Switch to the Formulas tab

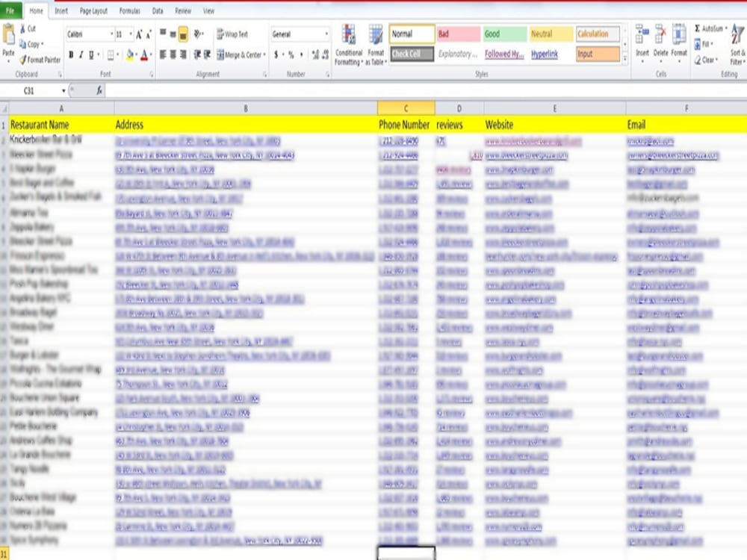[129, 10]
